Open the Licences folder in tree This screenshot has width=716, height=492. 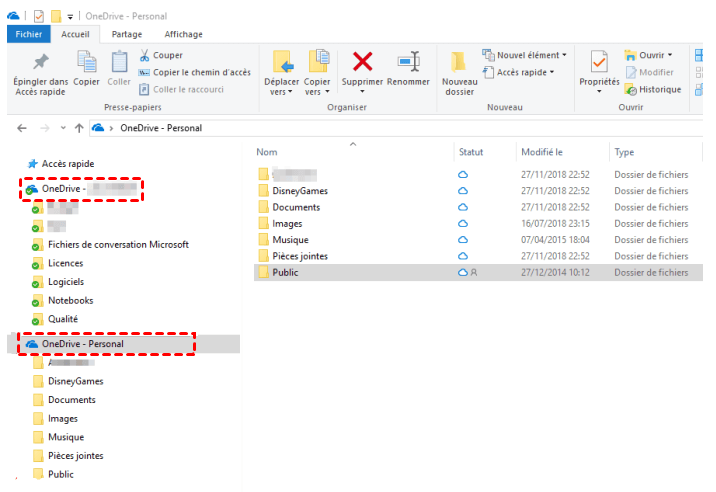tap(66, 264)
